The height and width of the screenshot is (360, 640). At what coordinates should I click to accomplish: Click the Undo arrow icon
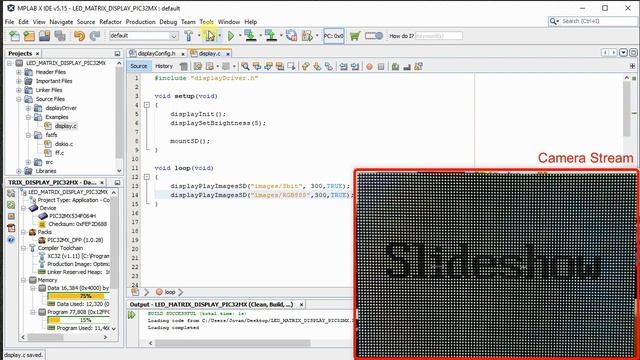point(79,36)
